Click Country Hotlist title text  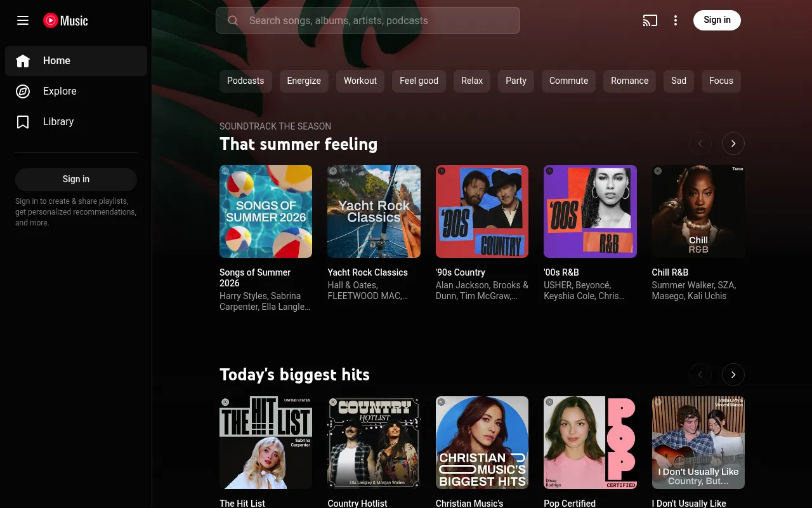[x=357, y=504]
